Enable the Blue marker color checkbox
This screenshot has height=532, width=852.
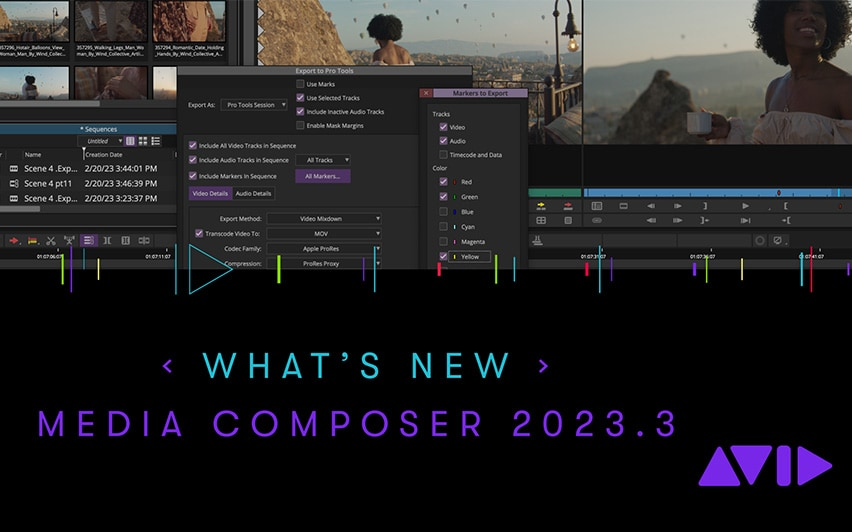tap(443, 212)
